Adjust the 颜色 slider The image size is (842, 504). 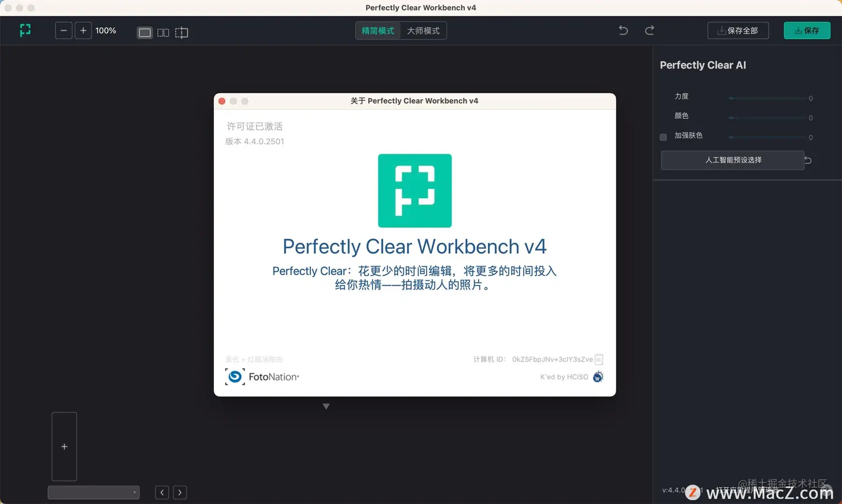[x=767, y=118]
